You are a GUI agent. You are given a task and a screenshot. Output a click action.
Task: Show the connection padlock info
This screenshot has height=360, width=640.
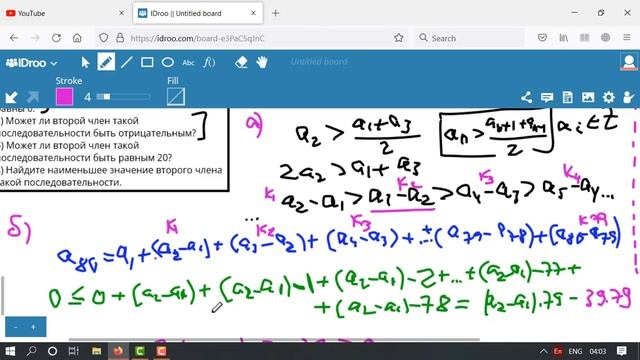120,38
